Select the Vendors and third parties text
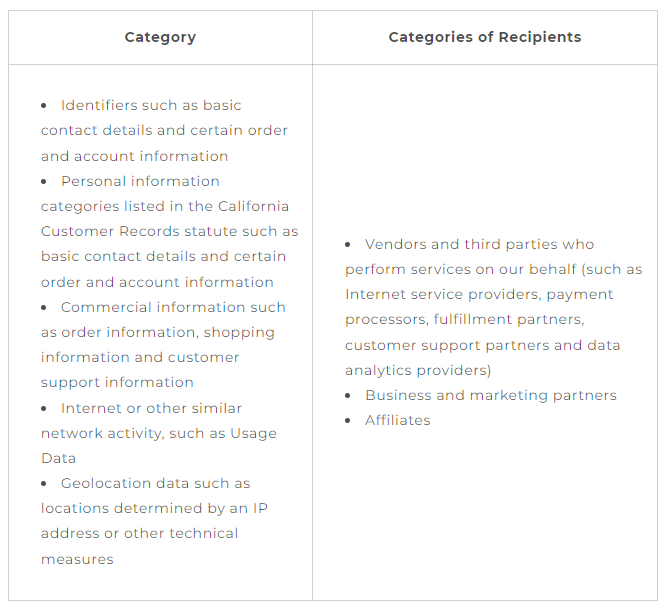The width and height of the screenshot is (665, 608). 479,244
